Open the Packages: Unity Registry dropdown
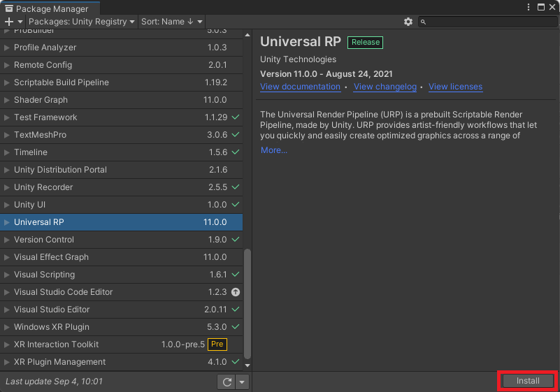 tap(81, 22)
